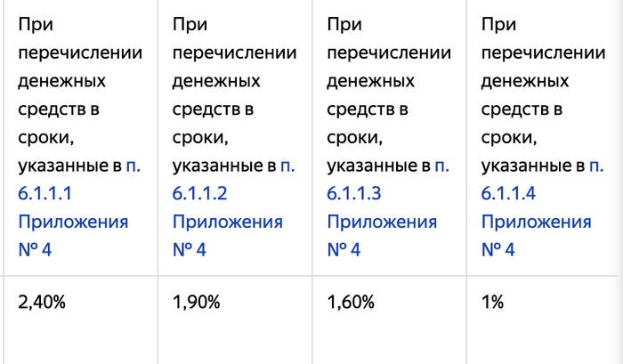
Task: Select the 1% rate cell
Action: click(x=492, y=302)
